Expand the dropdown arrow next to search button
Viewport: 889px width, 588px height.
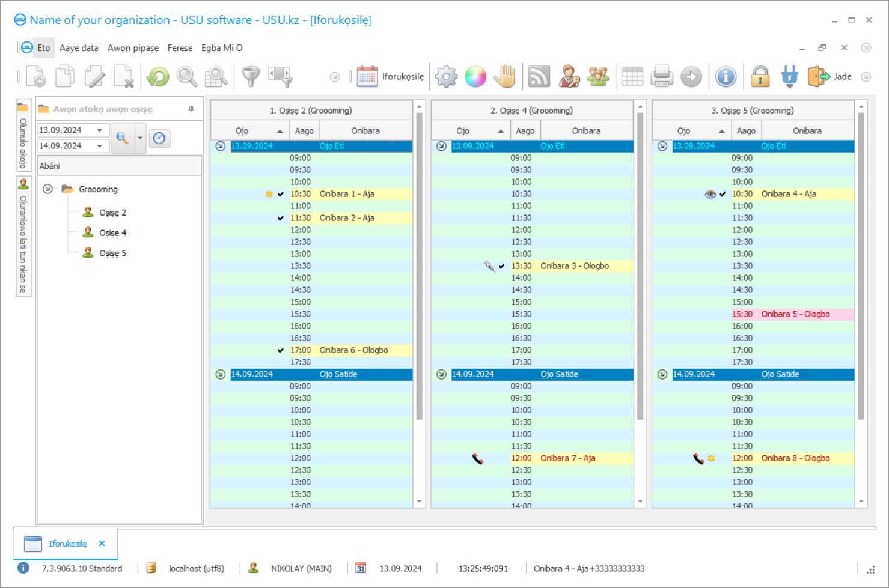140,138
